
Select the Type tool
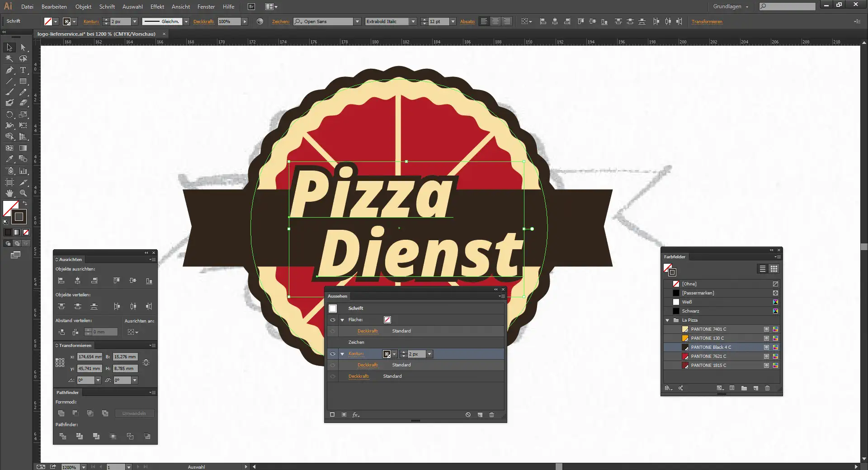(23, 70)
